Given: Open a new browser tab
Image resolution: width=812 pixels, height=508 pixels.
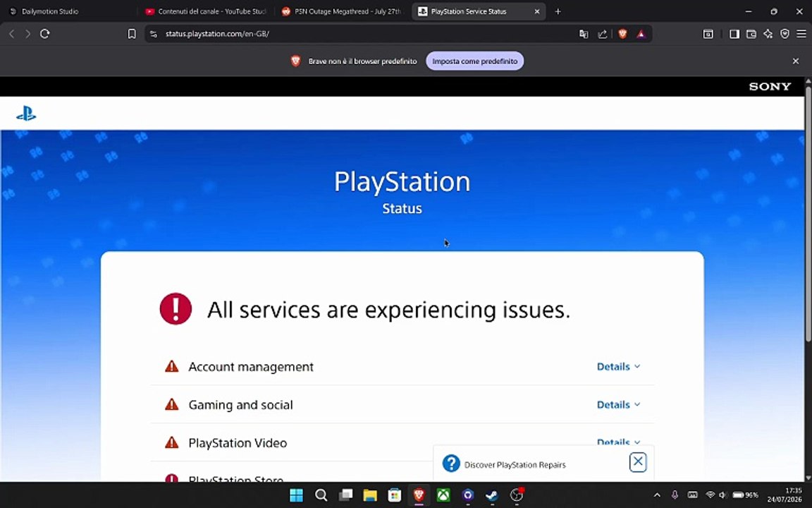Looking at the screenshot, I should click(558, 11).
